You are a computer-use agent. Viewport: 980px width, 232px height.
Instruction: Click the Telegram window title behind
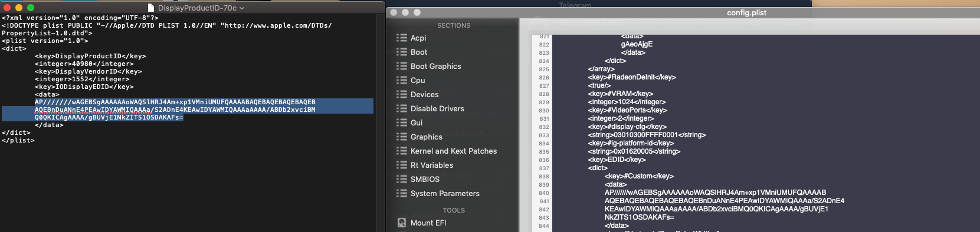pyautogui.click(x=575, y=5)
